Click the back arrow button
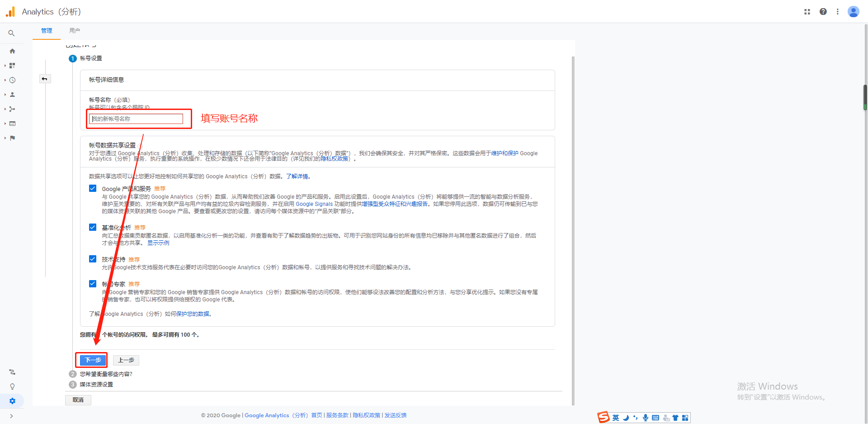This screenshot has width=868, height=424. coord(45,79)
